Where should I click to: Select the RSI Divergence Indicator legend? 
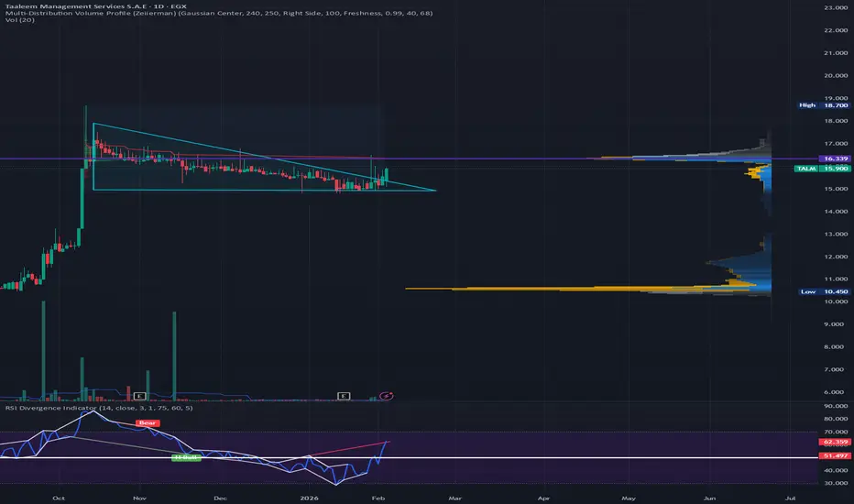[x=99, y=408]
